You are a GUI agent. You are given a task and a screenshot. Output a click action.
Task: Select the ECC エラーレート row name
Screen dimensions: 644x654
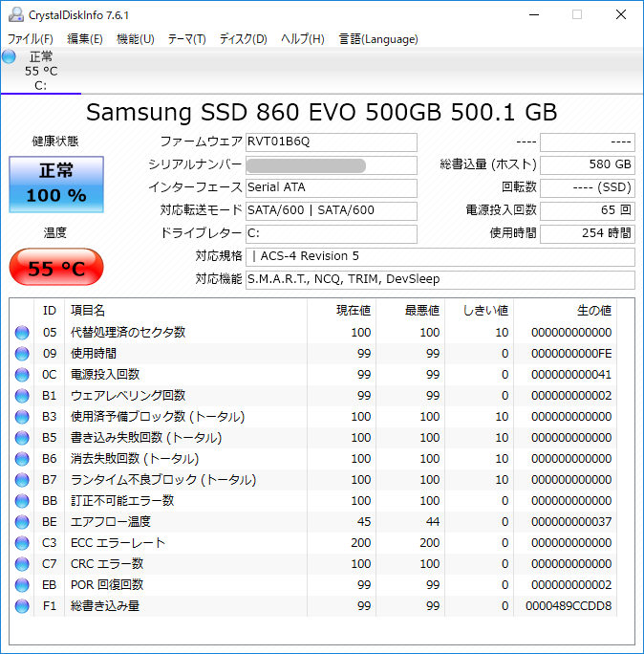pos(118,543)
